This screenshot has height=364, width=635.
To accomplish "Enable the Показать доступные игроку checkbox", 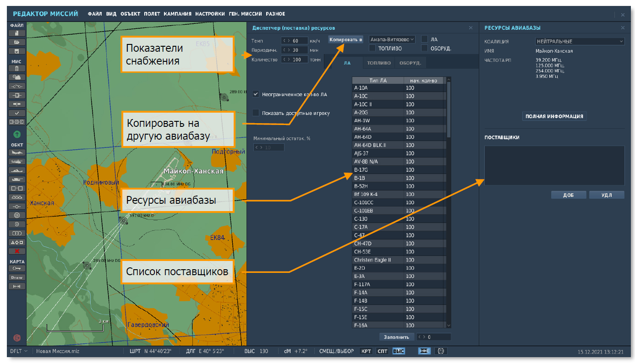I will pyautogui.click(x=256, y=113).
